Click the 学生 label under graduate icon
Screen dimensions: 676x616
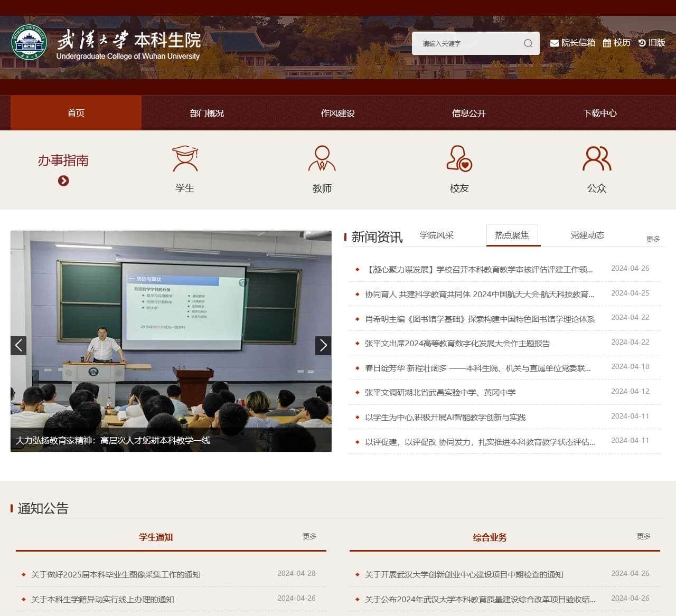(185, 188)
